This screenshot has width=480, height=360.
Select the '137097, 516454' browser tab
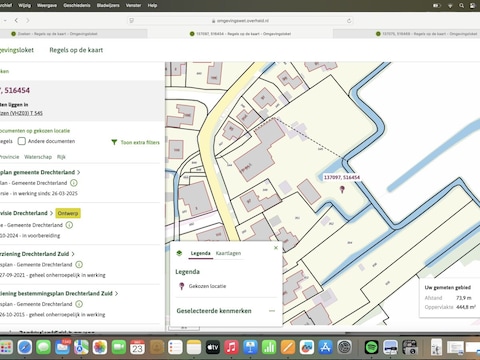[x=240, y=34]
